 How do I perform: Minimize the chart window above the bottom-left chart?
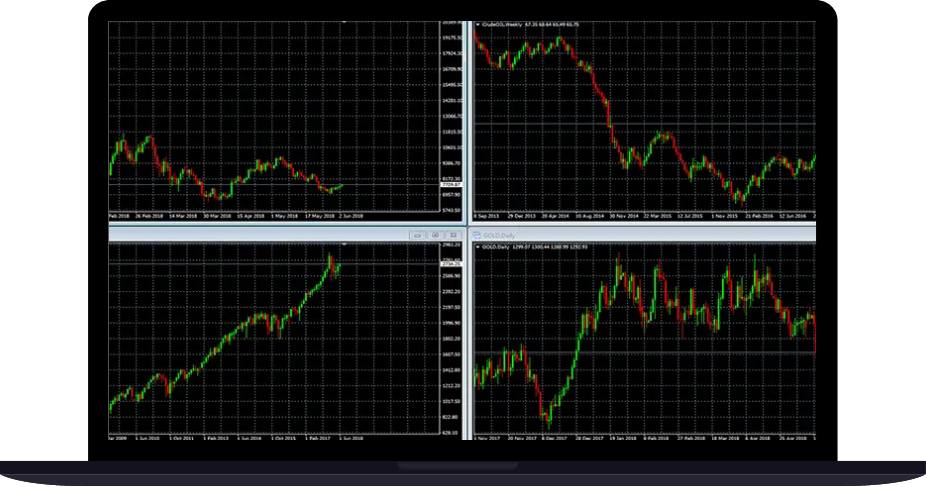(x=415, y=233)
